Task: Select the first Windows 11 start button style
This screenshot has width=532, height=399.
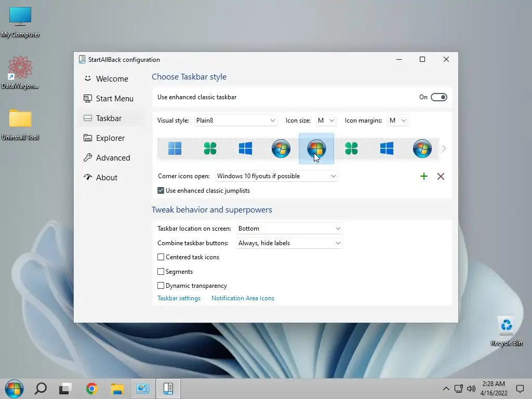Action: 175,148
